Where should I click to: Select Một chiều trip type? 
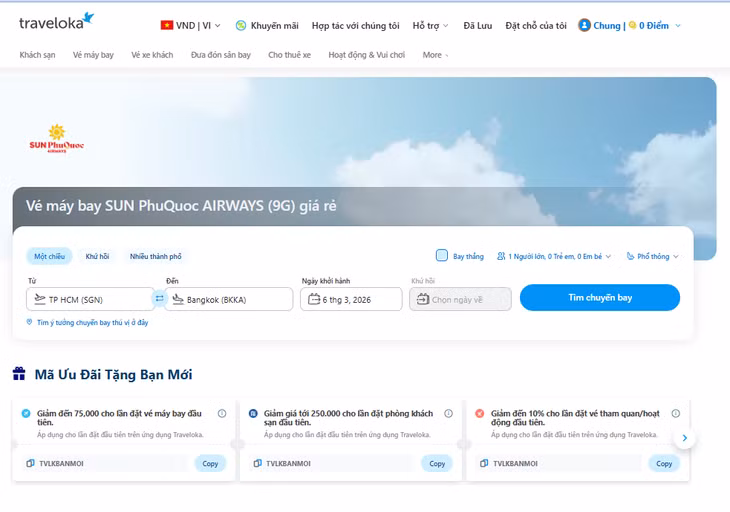[x=49, y=256]
